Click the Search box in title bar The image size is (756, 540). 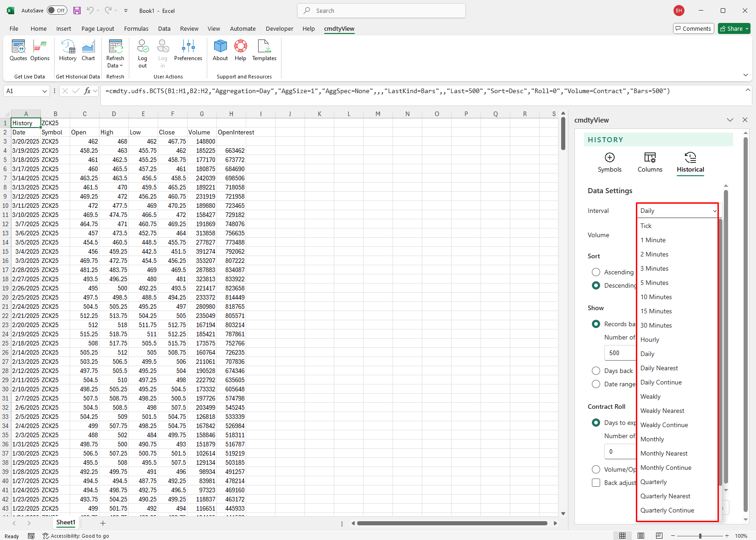tap(381, 11)
